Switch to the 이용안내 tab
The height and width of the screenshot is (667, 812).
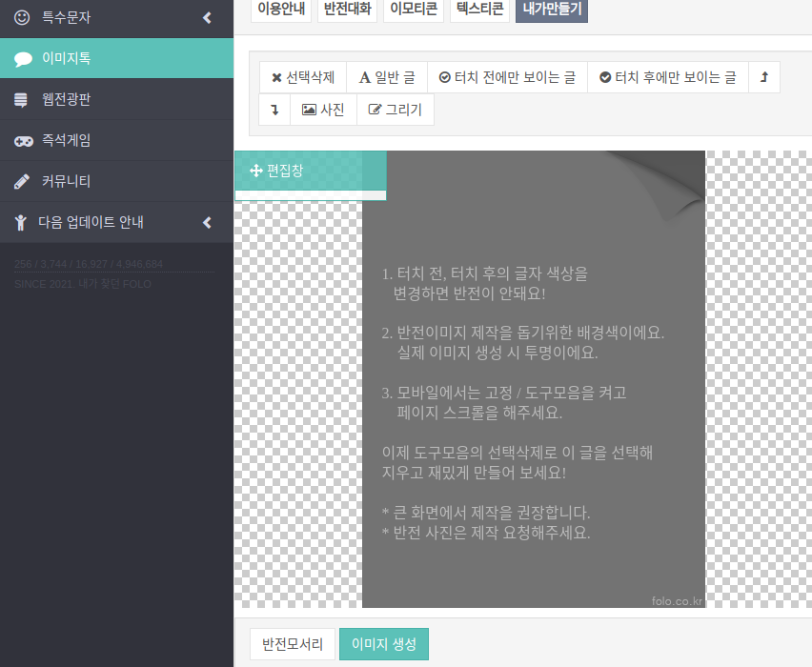coord(281,10)
